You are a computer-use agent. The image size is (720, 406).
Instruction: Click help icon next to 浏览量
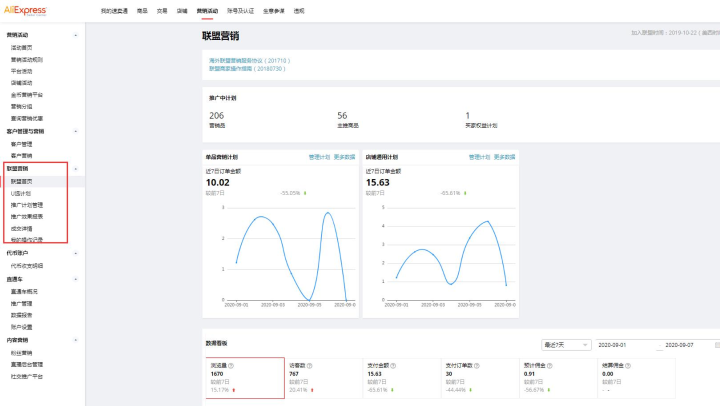(229, 365)
